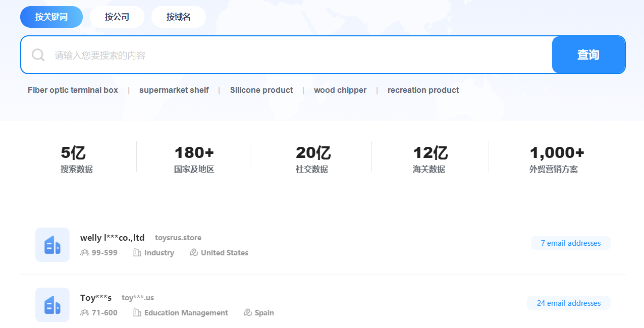The width and height of the screenshot is (644, 328).
Task: Choose the Fiber optic terminal box suggestion
Action: (73, 90)
